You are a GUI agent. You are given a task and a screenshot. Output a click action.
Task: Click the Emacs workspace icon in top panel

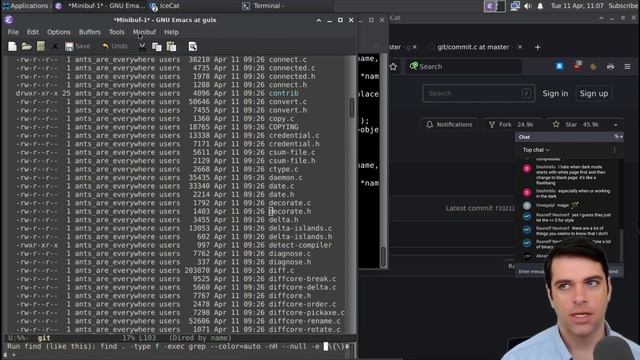point(490,6)
